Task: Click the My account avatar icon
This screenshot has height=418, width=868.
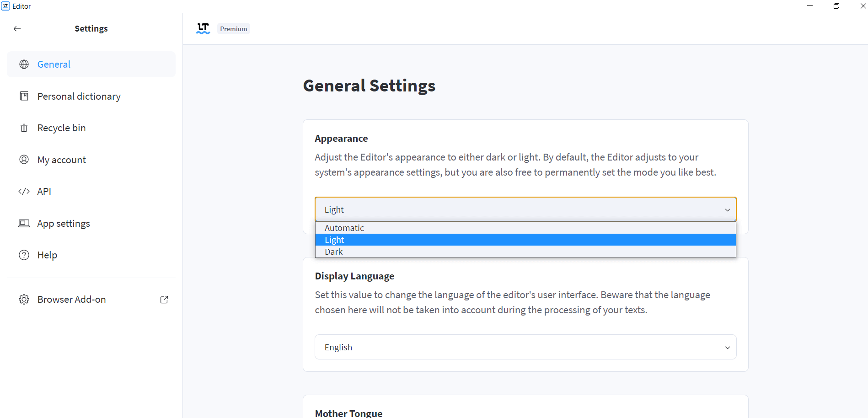Action: (x=24, y=160)
